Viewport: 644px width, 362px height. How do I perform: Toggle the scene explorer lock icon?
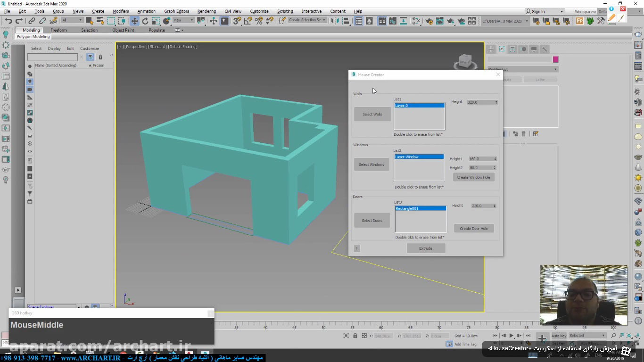coord(100,57)
